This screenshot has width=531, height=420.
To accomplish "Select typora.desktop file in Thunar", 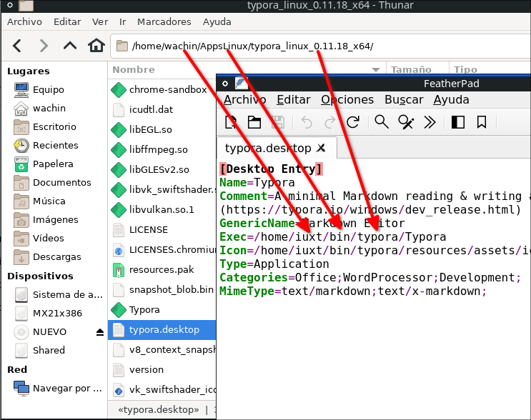I will click(162, 330).
